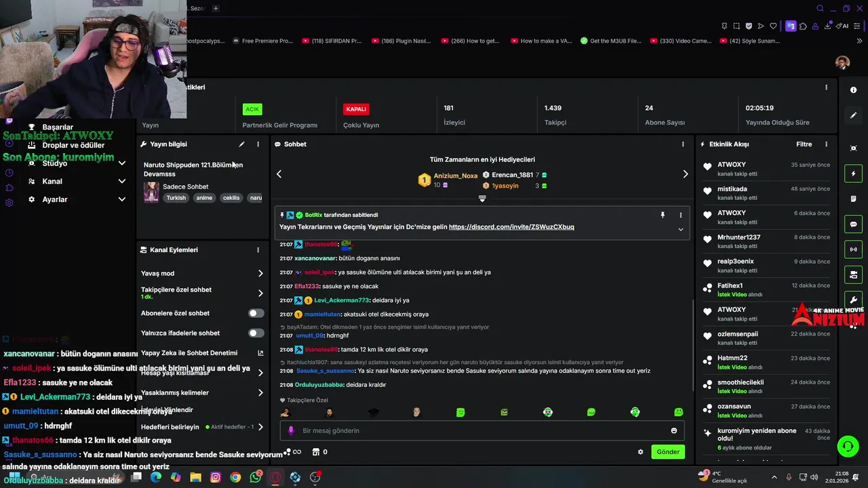The image size is (868, 488).
Task: Edit stream info with pencil icon
Action: [241, 144]
